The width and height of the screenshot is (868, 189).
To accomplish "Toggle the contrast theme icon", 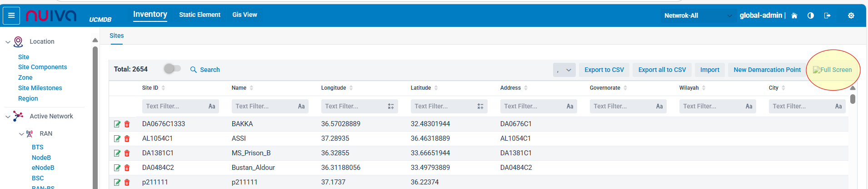I will click(811, 15).
